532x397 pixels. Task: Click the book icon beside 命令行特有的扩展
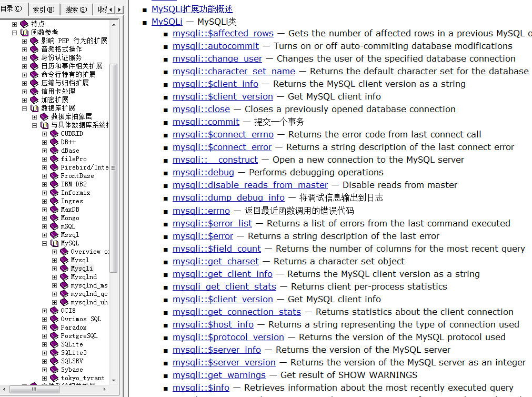coord(34,75)
